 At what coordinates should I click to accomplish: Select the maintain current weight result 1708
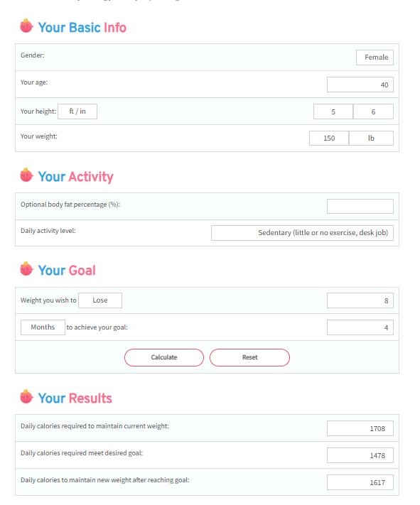360,428
